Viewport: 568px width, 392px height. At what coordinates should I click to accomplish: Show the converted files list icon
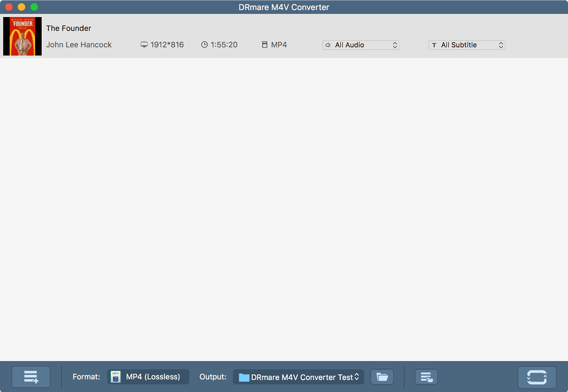point(426,377)
